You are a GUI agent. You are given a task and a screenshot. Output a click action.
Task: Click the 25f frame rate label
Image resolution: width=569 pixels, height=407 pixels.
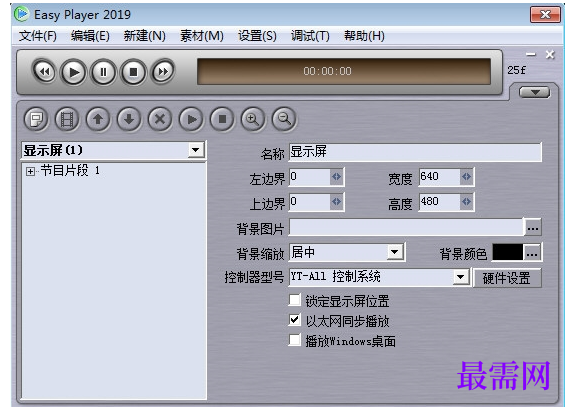pos(516,70)
